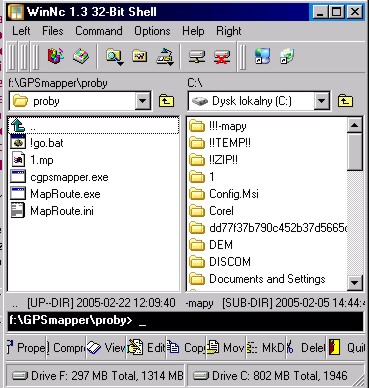Select the Documents and Settings folder

click(267, 279)
